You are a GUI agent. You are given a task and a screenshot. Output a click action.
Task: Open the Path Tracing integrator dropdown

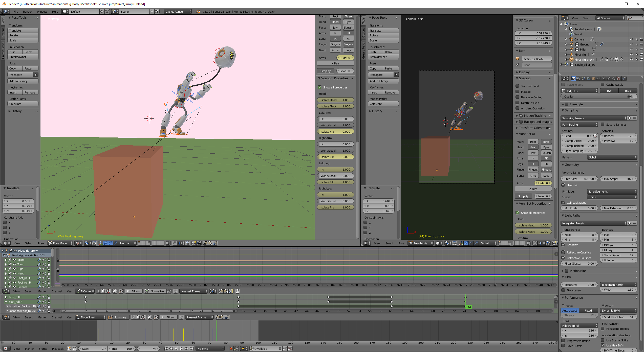(579, 125)
